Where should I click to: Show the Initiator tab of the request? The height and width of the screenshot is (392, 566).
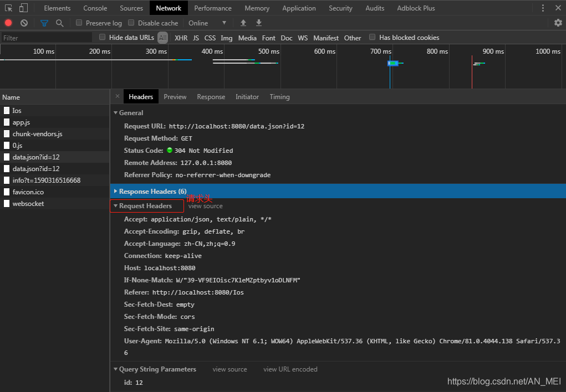[247, 97]
